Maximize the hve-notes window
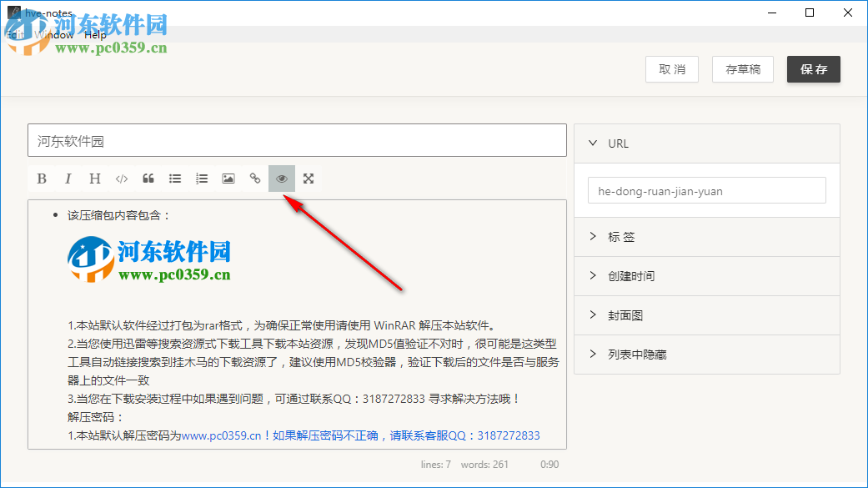 click(x=810, y=13)
